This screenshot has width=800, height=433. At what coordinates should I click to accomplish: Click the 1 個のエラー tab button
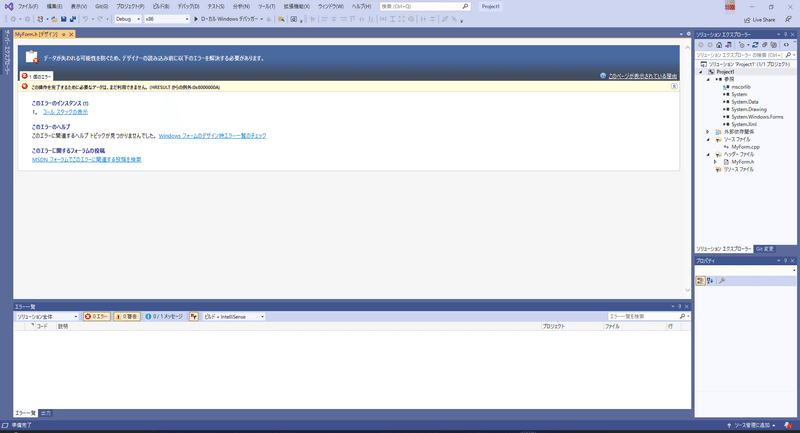coord(36,76)
